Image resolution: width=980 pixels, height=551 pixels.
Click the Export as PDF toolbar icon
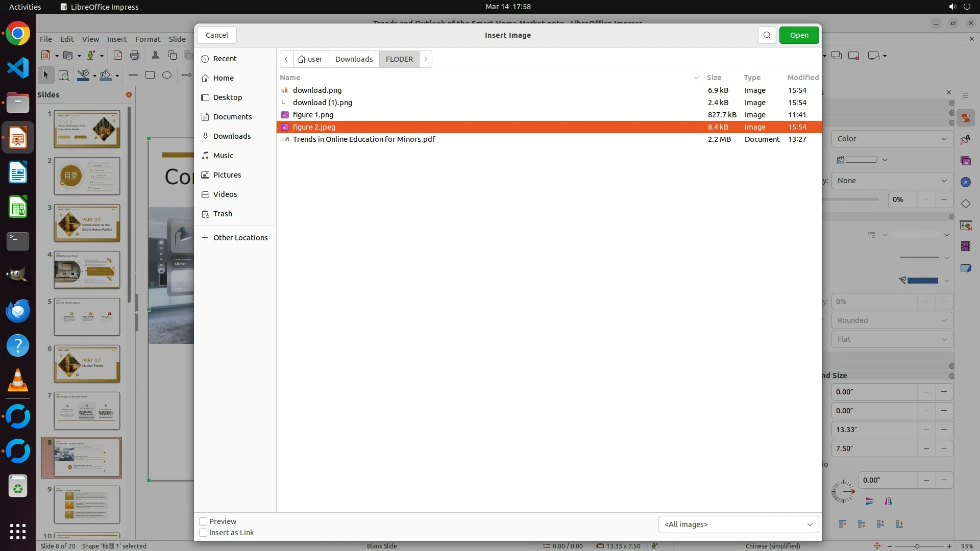click(117, 56)
